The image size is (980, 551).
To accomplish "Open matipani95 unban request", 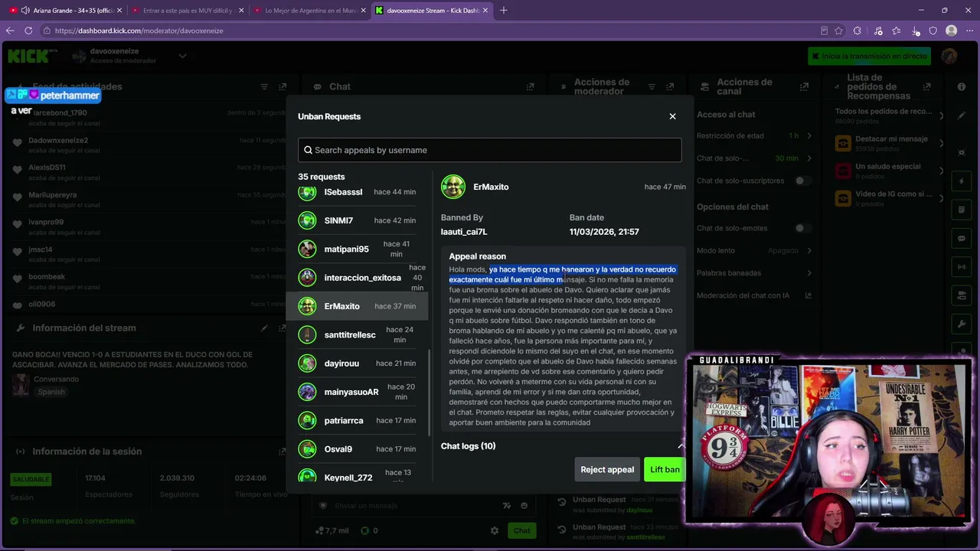I will [357, 249].
